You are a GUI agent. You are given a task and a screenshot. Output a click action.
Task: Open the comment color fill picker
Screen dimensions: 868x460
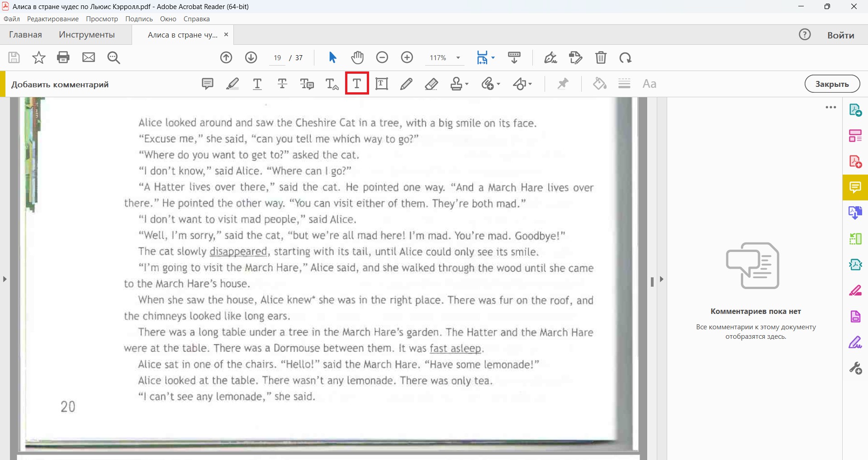click(600, 84)
